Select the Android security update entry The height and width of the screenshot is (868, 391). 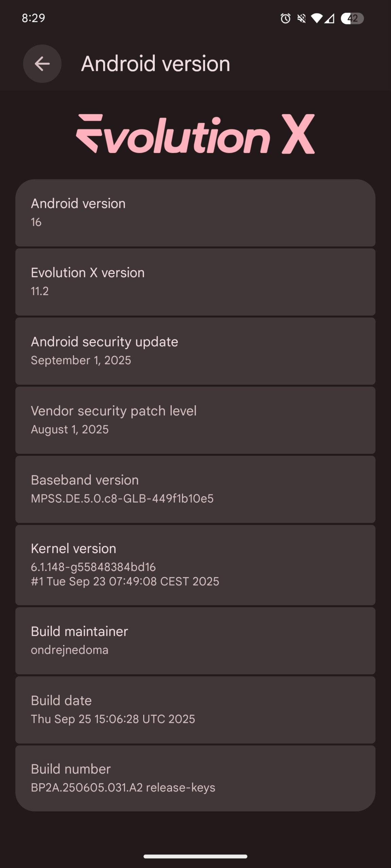point(195,351)
